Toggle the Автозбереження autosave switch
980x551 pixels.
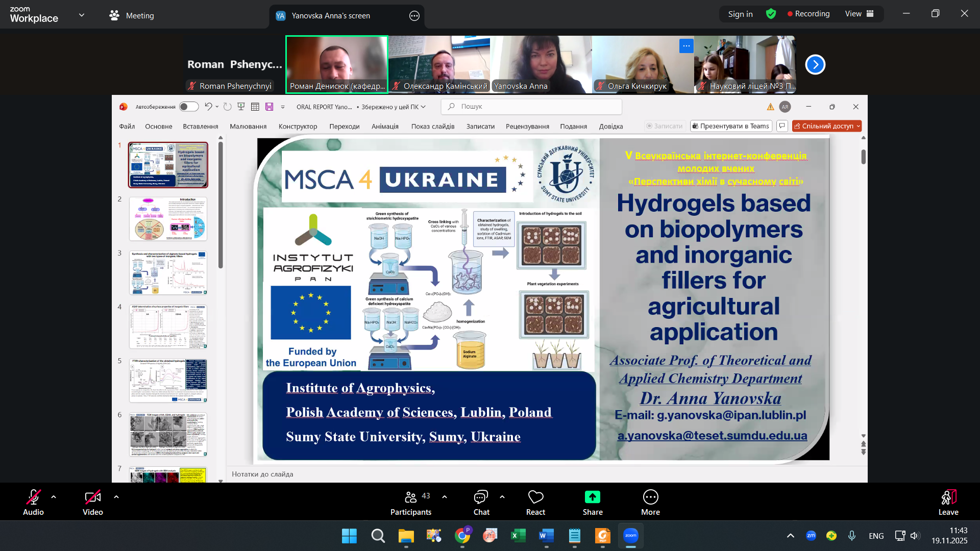188,107
